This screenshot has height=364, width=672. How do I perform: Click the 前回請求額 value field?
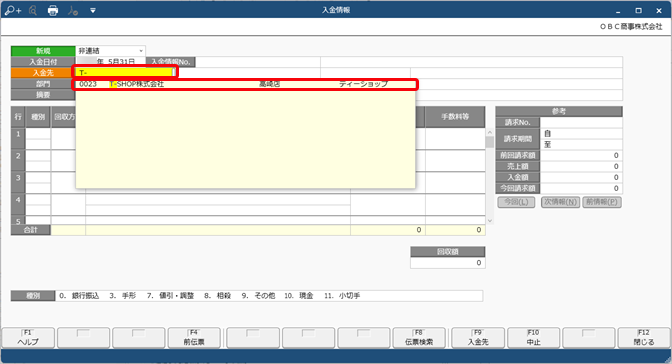pos(581,155)
